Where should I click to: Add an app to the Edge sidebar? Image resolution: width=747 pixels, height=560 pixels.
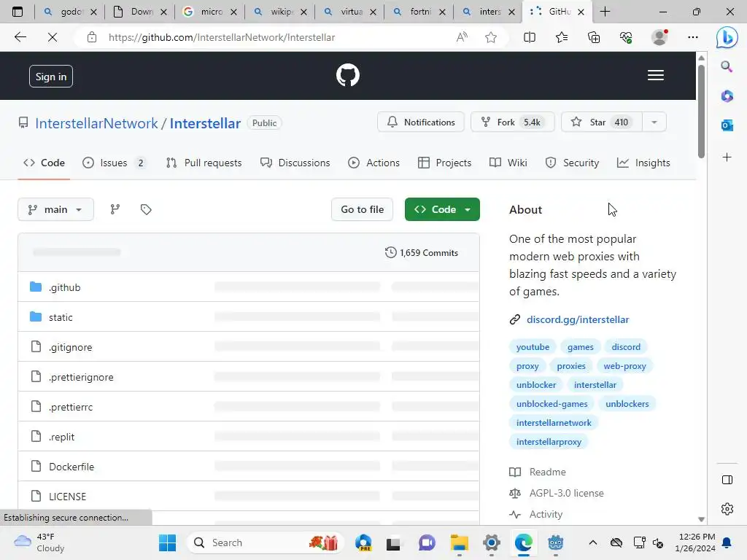click(727, 157)
